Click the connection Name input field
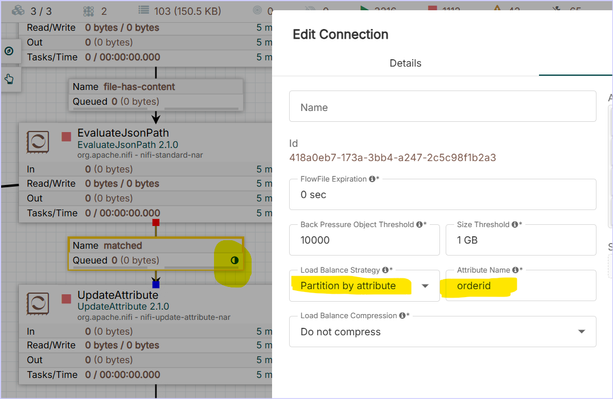The height and width of the screenshot is (399, 613). pyautogui.click(x=443, y=106)
